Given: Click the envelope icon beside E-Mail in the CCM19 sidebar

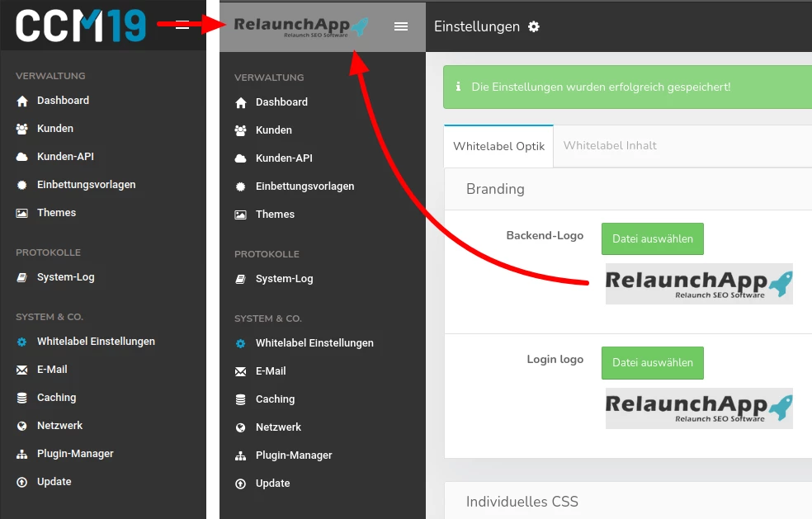Looking at the screenshot, I should [21, 370].
